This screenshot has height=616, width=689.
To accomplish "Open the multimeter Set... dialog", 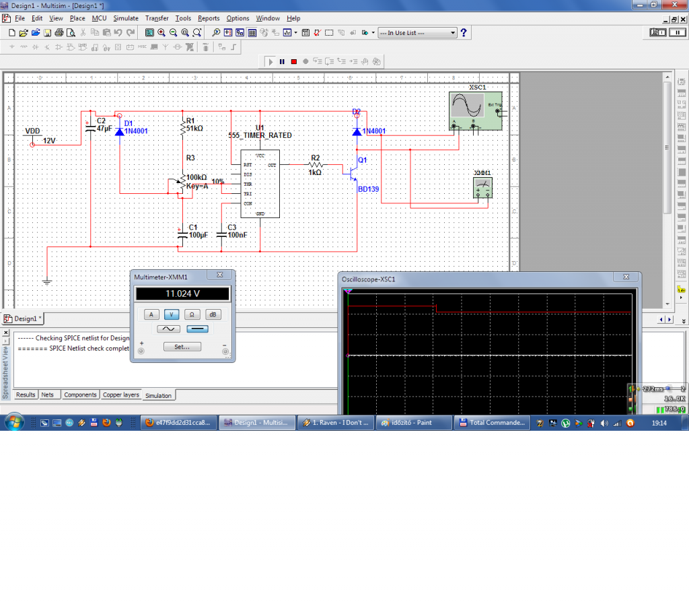I will point(182,347).
